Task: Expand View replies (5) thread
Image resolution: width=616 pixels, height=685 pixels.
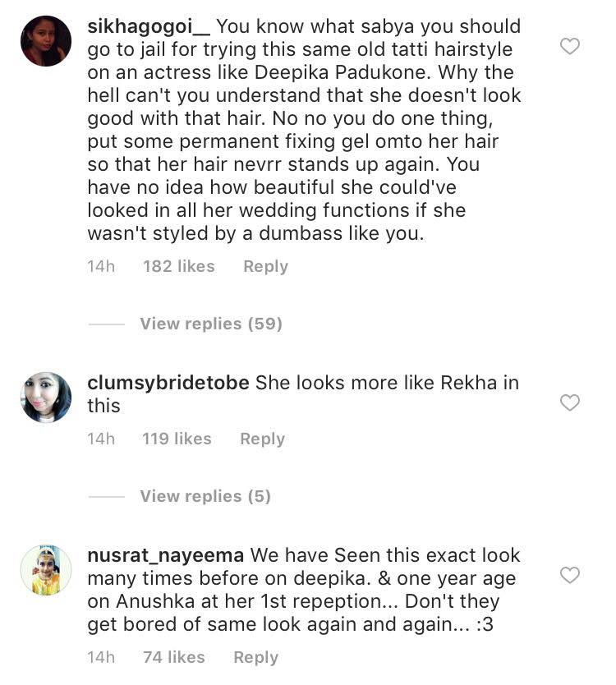Action: click(x=205, y=496)
